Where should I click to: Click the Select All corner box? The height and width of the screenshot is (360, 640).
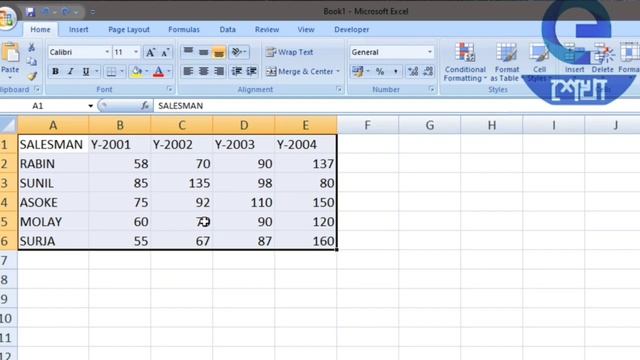[x=9, y=125]
